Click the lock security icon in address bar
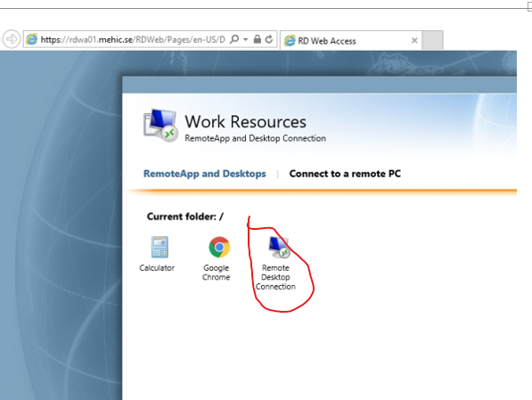 click(258, 39)
